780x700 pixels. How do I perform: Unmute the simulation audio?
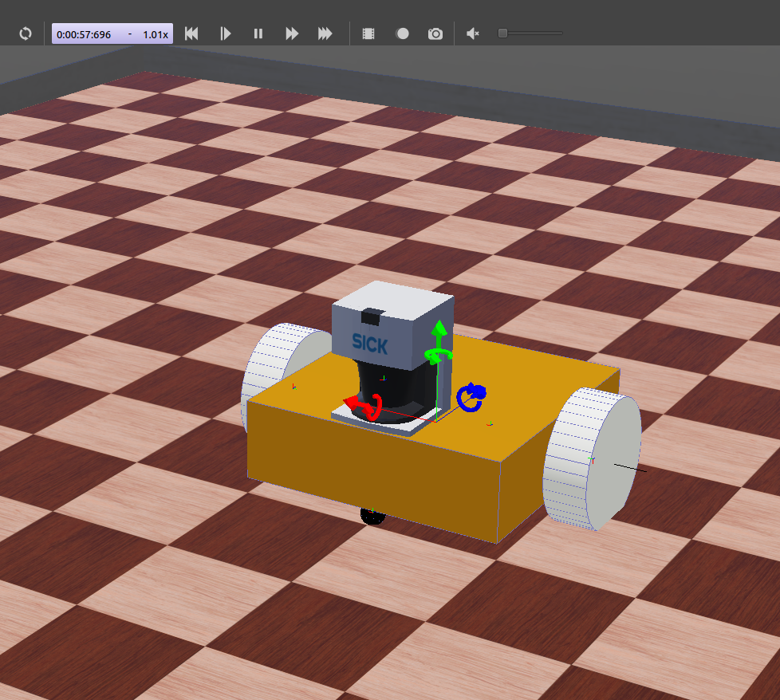tap(471, 33)
